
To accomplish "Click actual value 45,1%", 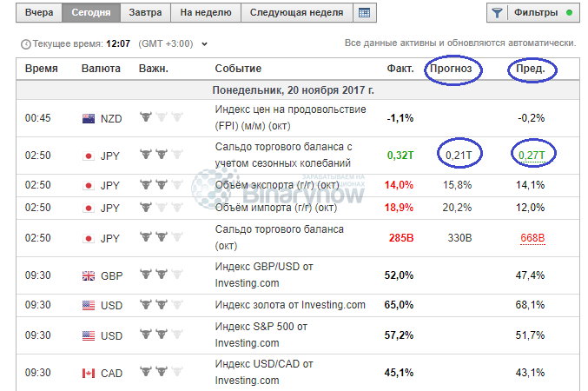I will [399, 373].
